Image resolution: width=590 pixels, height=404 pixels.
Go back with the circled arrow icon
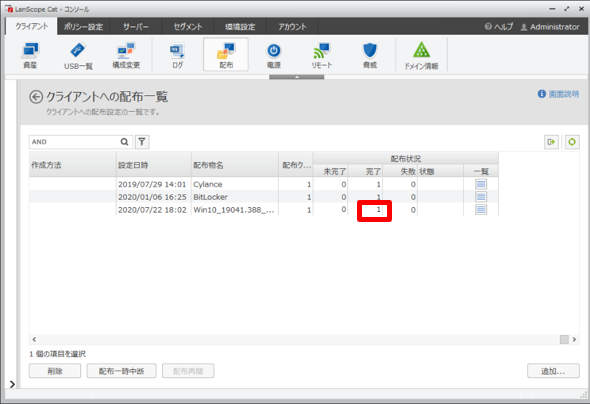pos(36,97)
